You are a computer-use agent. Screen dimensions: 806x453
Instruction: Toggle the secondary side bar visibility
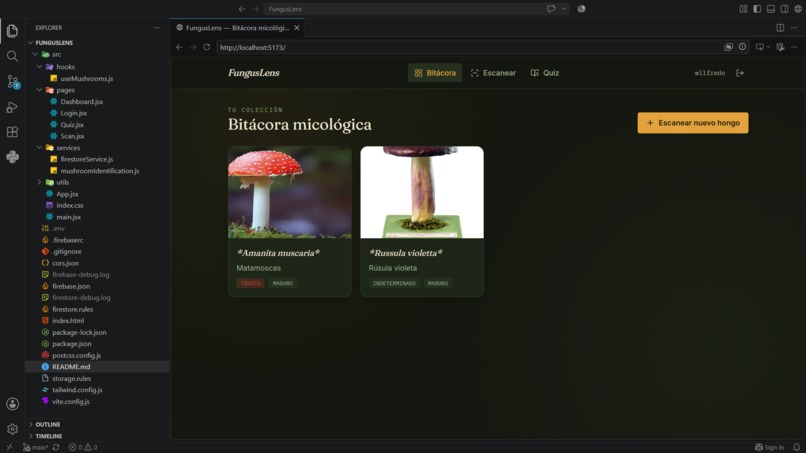pyautogui.click(x=784, y=9)
